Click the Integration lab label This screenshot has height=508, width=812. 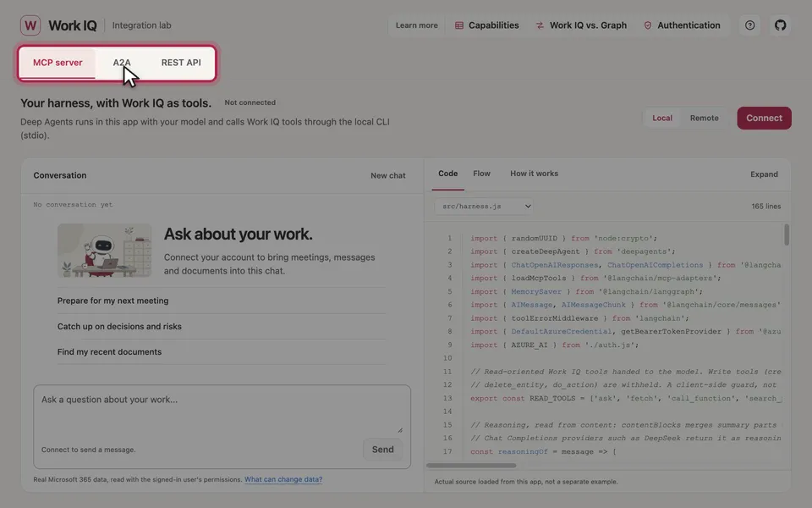(141, 25)
